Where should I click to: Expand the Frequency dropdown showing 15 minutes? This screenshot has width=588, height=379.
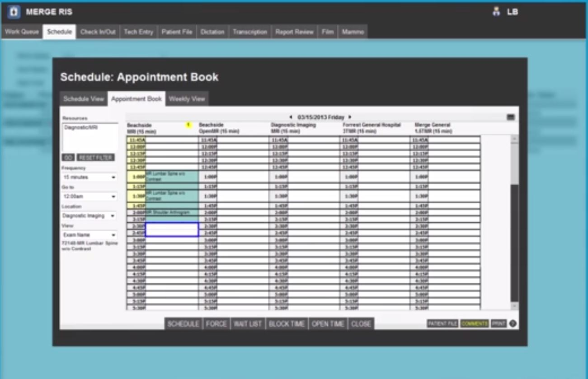pyautogui.click(x=89, y=178)
